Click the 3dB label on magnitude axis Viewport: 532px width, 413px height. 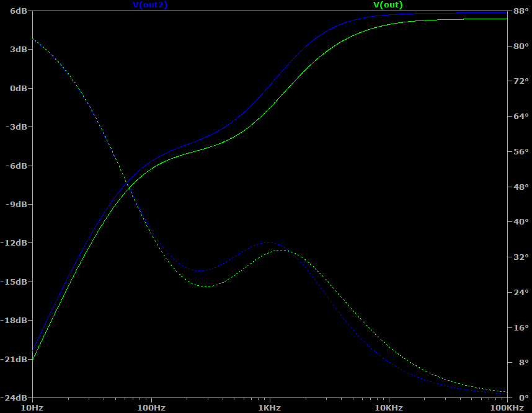pyautogui.click(x=18, y=50)
